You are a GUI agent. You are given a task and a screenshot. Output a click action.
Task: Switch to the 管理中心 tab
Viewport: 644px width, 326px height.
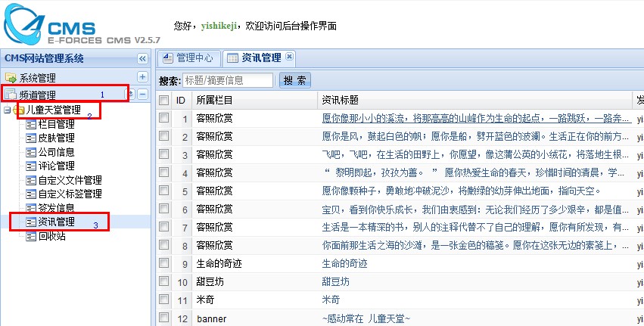tap(189, 57)
